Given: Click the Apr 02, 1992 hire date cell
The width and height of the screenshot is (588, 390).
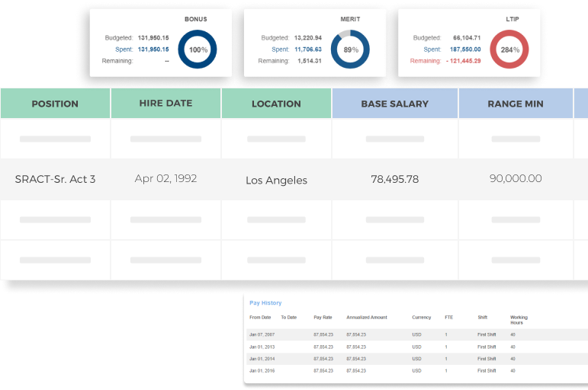Looking at the screenshot, I should pyautogui.click(x=165, y=179).
